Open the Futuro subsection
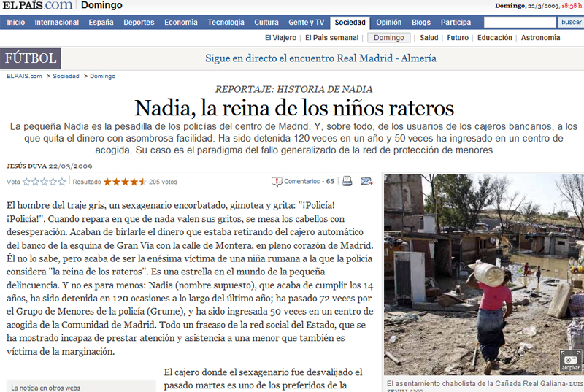This screenshot has height=392, width=584. pos(458,38)
